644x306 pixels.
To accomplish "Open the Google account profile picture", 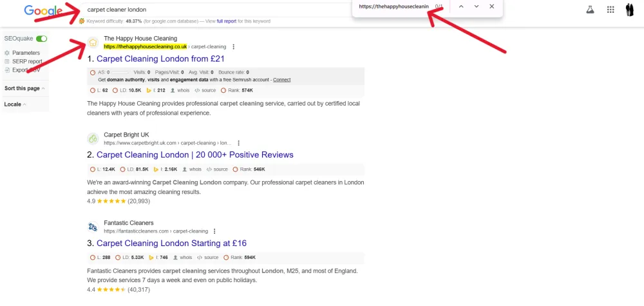I will pos(630,10).
